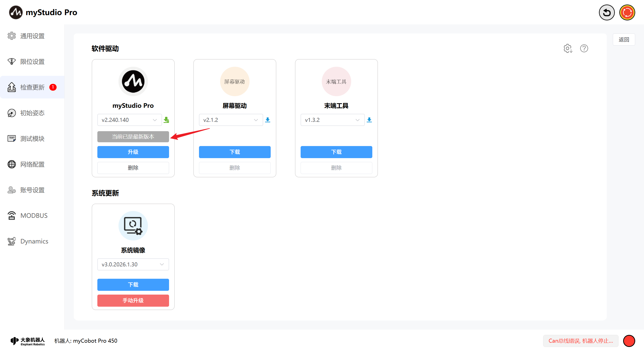Open 通用设置 in the sidebar
Image resolution: width=644 pixels, height=352 pixels.
click(32, 36)
